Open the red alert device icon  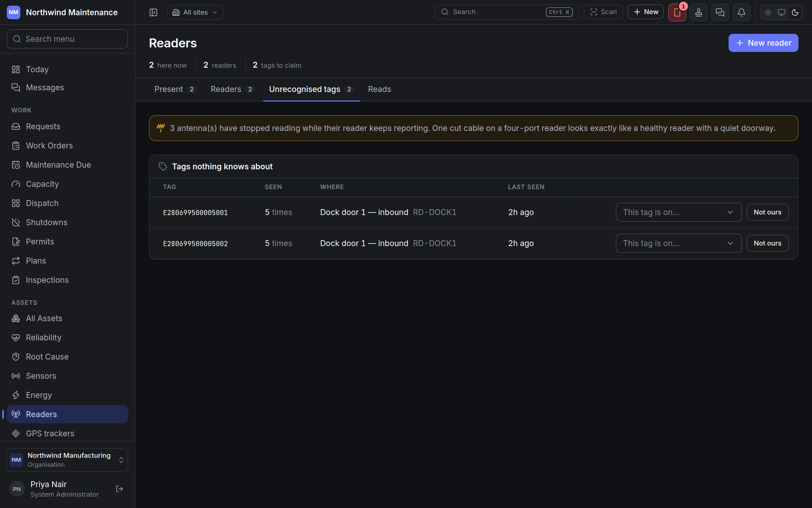click(677, 12)
